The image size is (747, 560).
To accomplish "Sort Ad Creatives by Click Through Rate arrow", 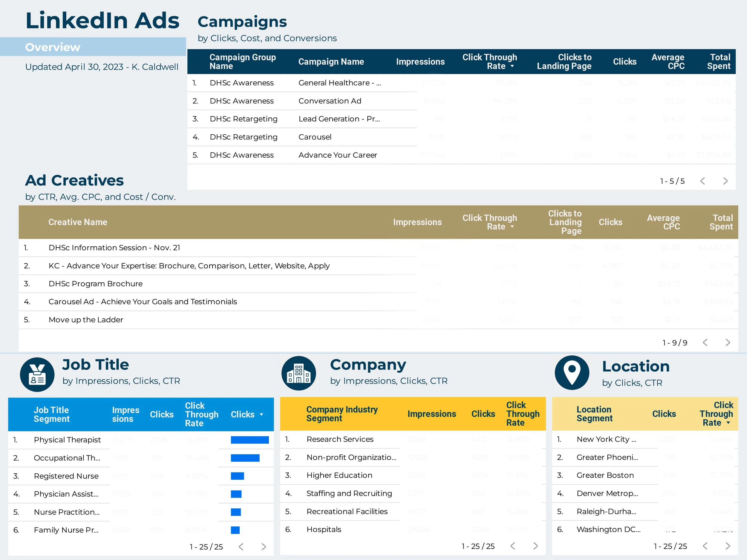I will pyautogui.click(x=512, y=227).
